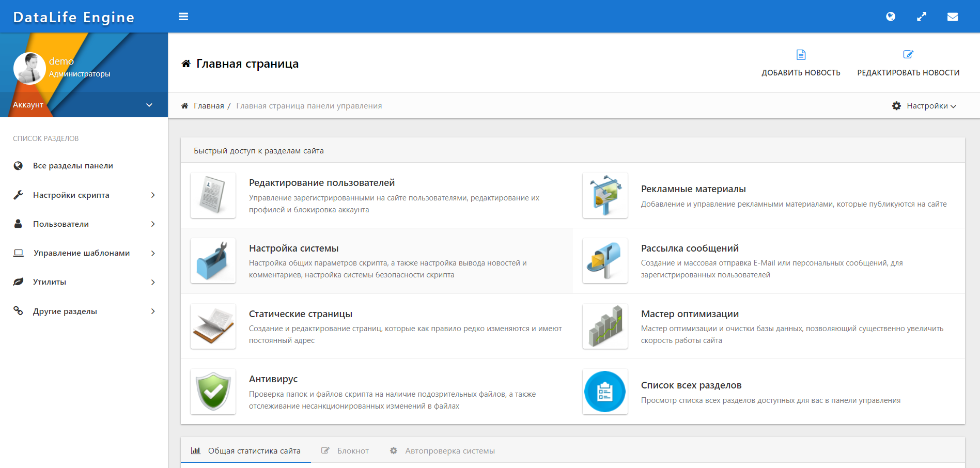Open the globe icon in top bar
980x468 pixels.
tap(891, 17)
